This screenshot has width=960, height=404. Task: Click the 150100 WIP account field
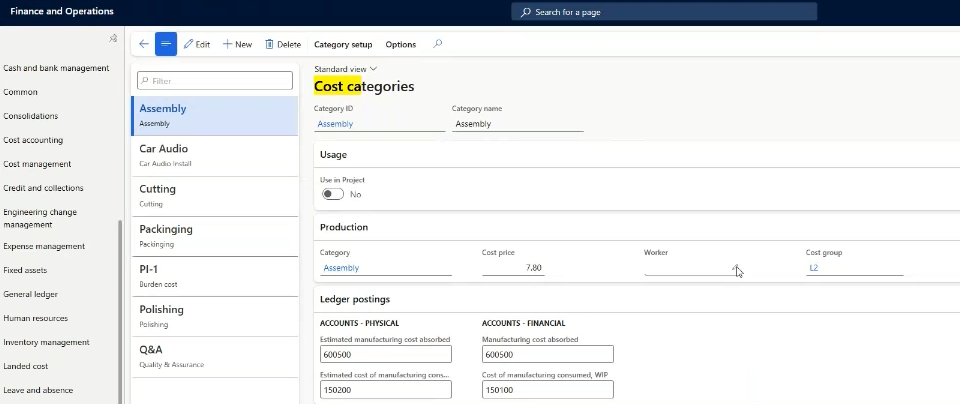tap(547, 389)
